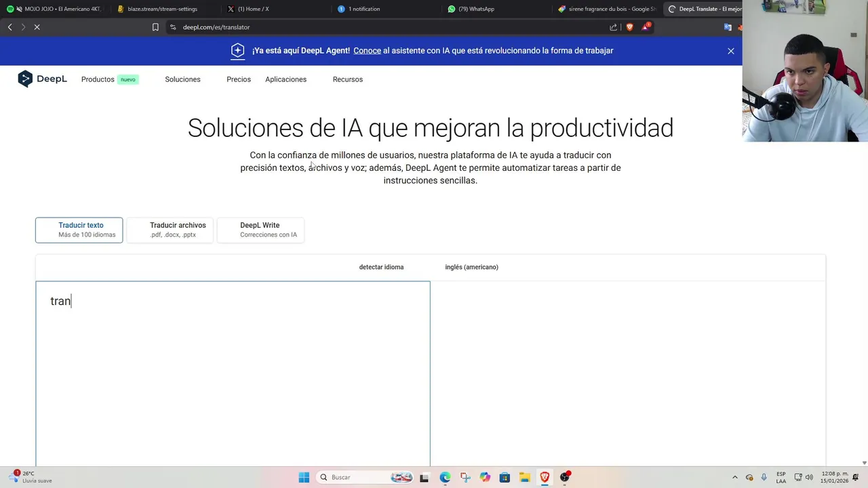Click the microphone icon in system tray
The height and width of the screenshot is (488, 868).
pos(764,477)
